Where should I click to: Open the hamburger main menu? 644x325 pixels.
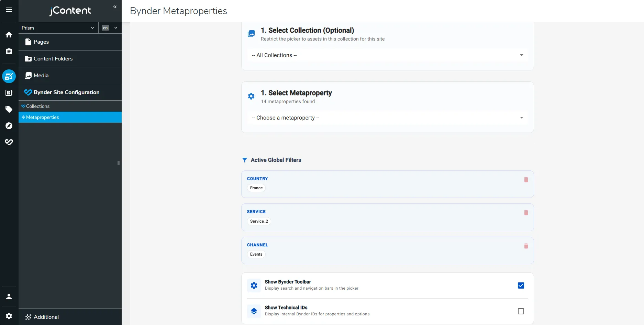9,10
